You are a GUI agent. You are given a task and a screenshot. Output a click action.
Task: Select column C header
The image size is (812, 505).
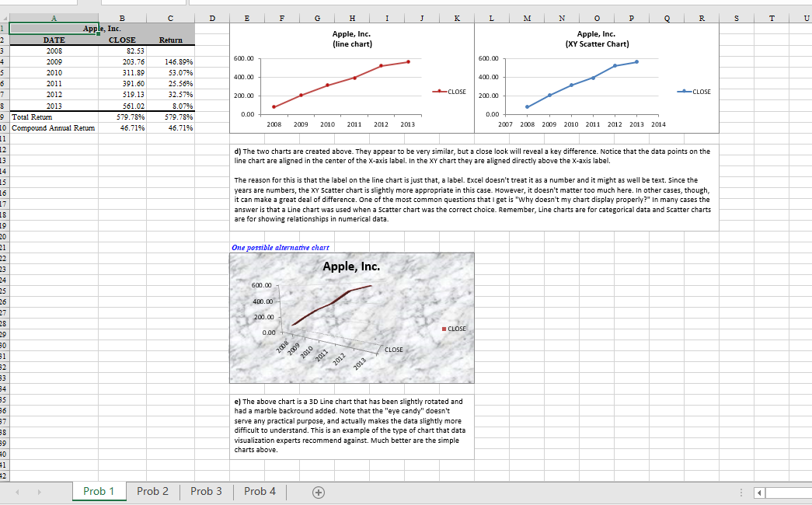point(170,18)
